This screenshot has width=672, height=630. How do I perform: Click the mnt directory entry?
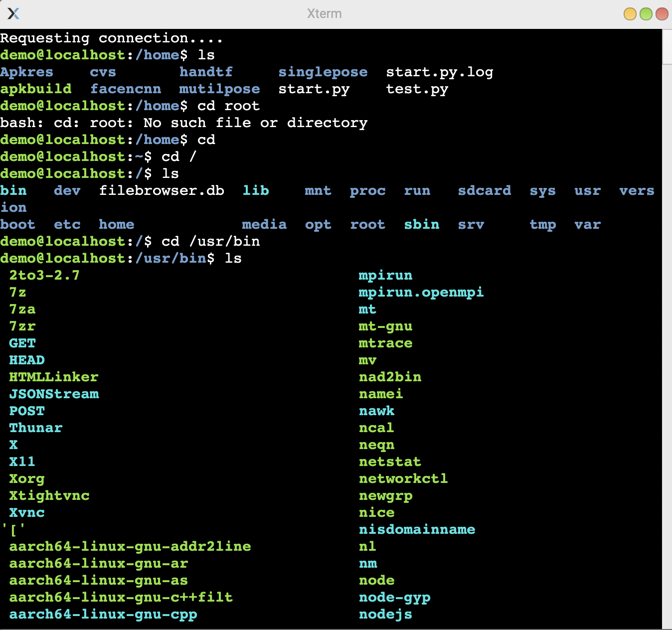coord(319,190)
